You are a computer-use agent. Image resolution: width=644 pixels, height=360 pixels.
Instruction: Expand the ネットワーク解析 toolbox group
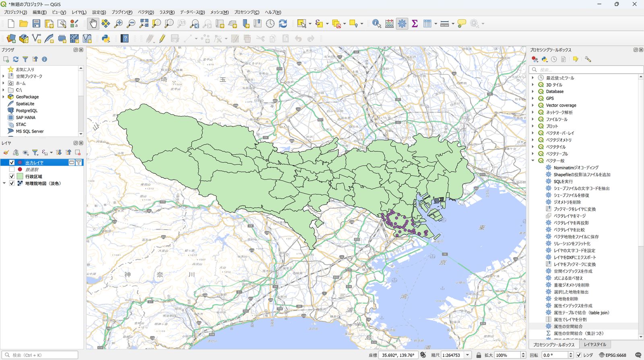click(533, 112)
